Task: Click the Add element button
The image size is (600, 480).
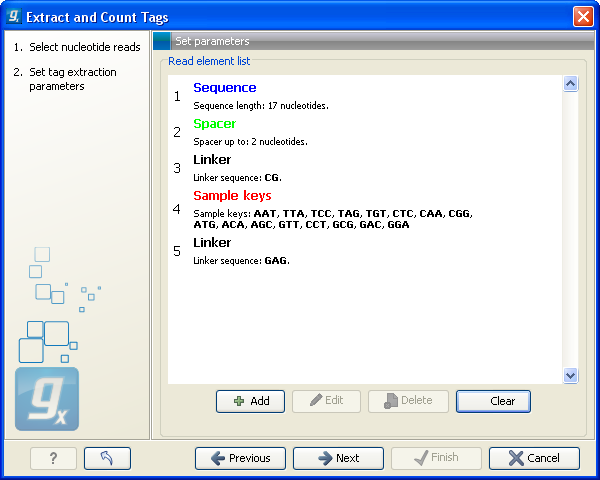Action: (250, 401)
